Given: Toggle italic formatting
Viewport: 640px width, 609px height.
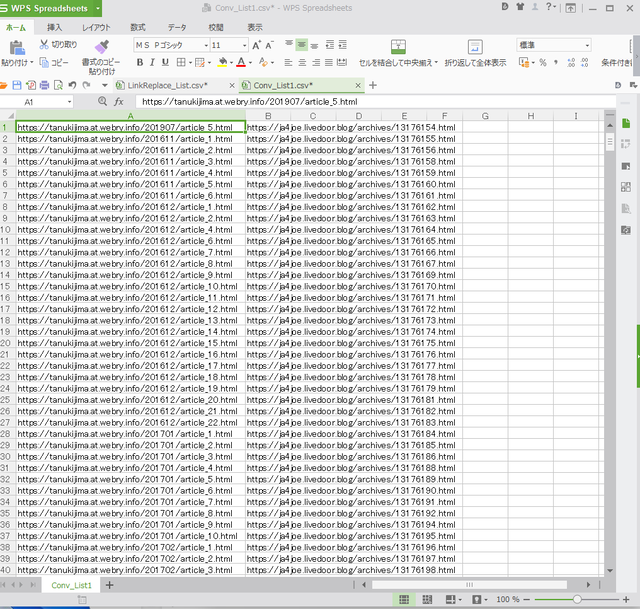Looking at the screenshot, I should [x=152, y=62].
